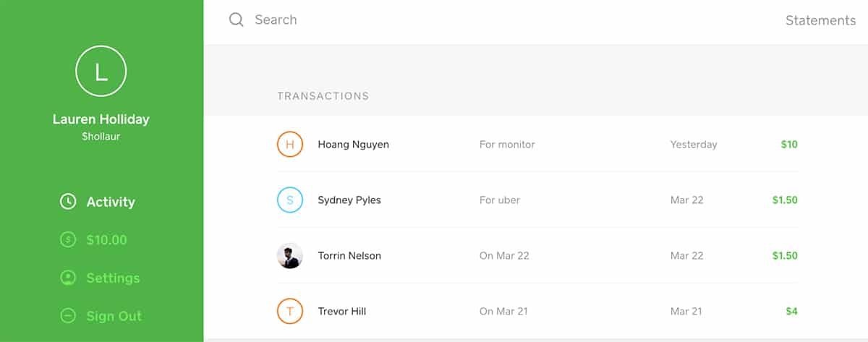The height and width of the screenshot is (342, 868).
Task: Go to Settings in the sidebar
Action: point(113,278)
